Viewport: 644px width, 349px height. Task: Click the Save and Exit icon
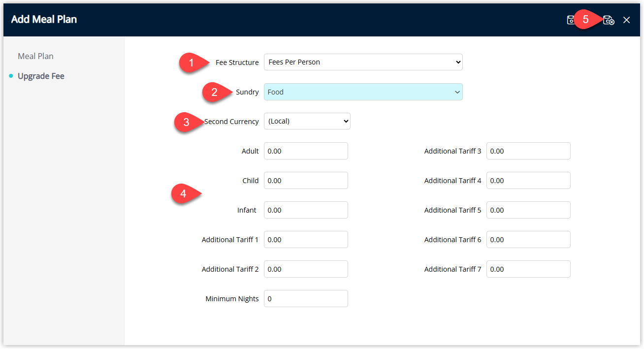click(x=609, y=20)
